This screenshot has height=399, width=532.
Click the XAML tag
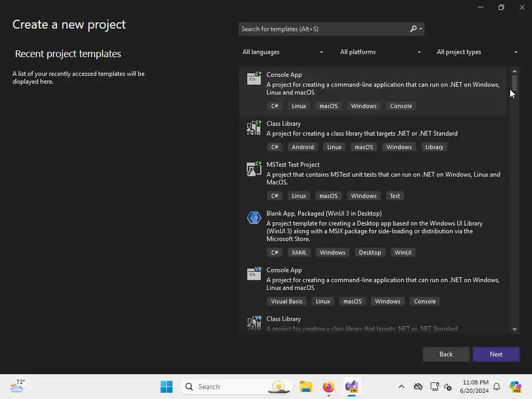(x=299, y=252)
